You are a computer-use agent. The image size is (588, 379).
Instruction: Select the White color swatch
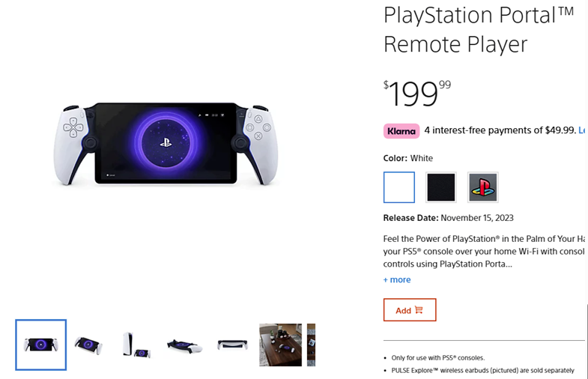(x=398, y=187)
